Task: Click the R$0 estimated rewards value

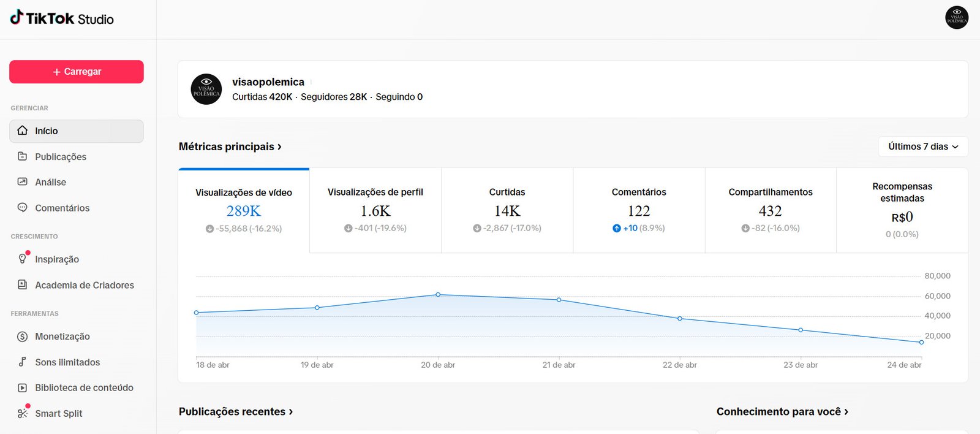Action: coord(902,217)
